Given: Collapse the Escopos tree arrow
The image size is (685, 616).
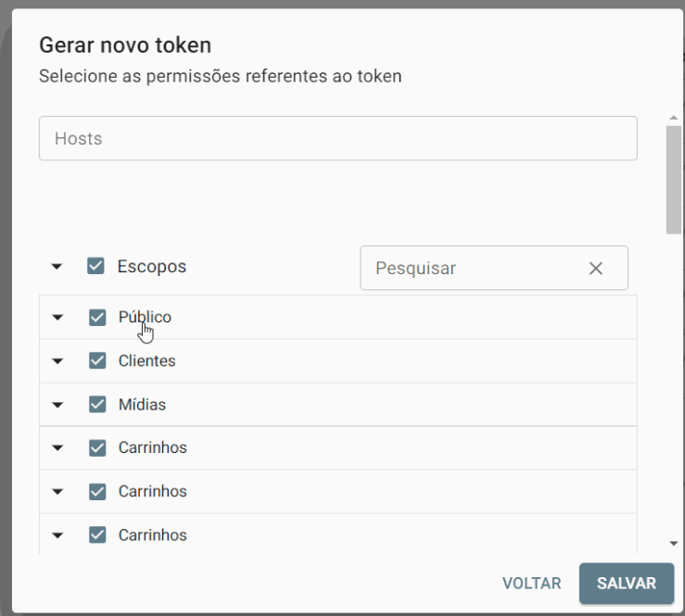Looking at the screenshot, I should pos(57,267).
